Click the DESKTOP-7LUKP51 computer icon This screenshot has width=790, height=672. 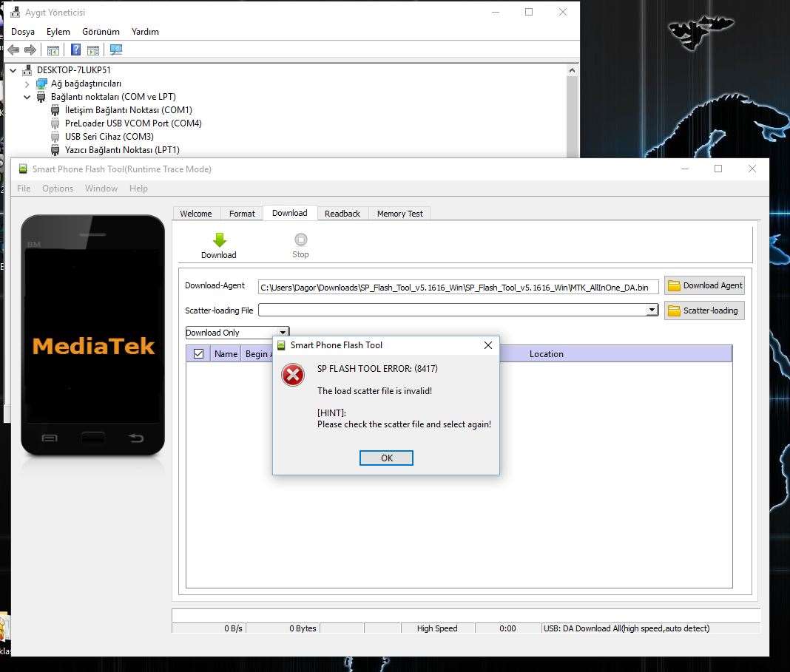tap(27, 70)
